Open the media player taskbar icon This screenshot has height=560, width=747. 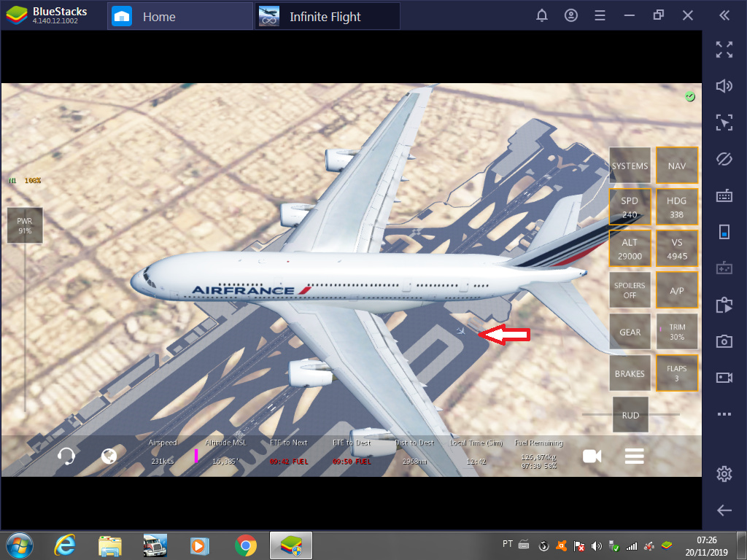[x=200, y=545]
